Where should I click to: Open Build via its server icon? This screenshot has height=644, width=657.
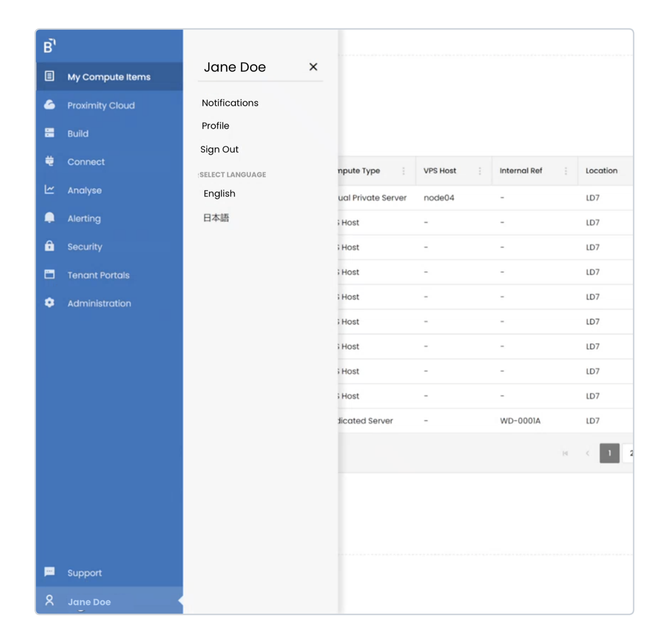(x=49, y=133)
